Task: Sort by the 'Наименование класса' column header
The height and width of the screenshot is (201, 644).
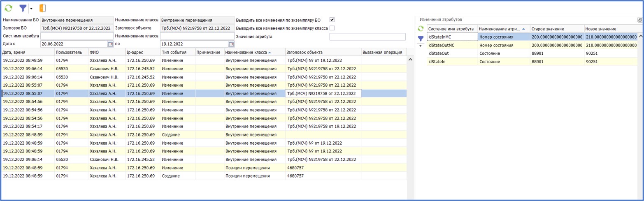Action: tap(246, 52)
